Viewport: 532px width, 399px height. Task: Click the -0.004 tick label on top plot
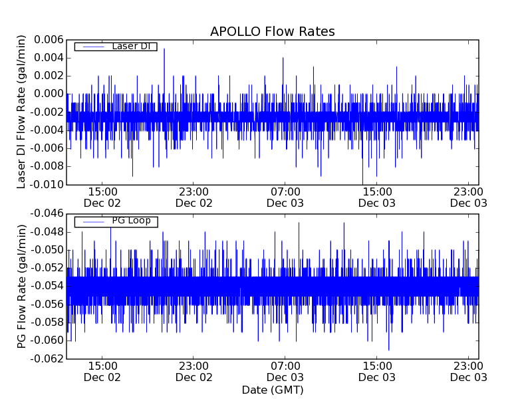(x=47, y=130)
